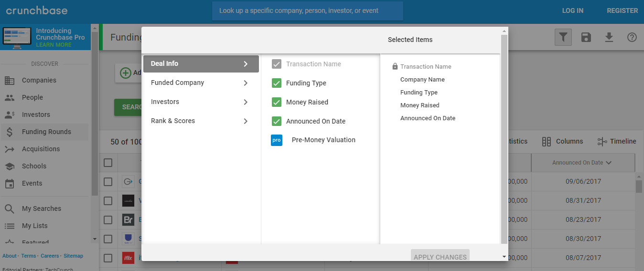Uncheck the Funding Type checkbox

(277, 83)
